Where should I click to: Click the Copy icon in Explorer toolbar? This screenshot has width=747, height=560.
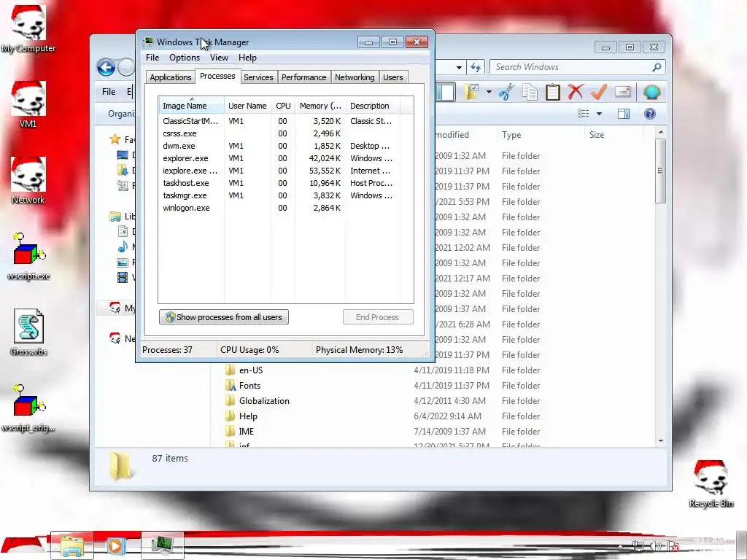click(530, 91)
